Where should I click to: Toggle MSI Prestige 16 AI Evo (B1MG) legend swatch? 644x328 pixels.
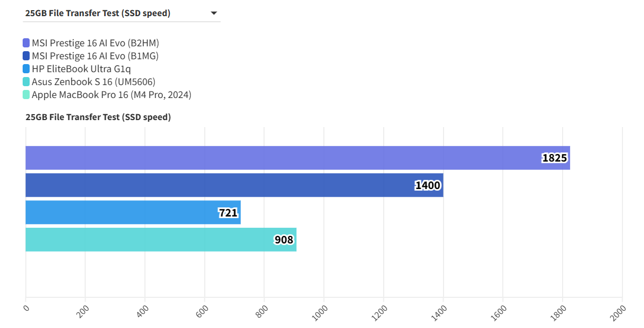coord(26,56)
